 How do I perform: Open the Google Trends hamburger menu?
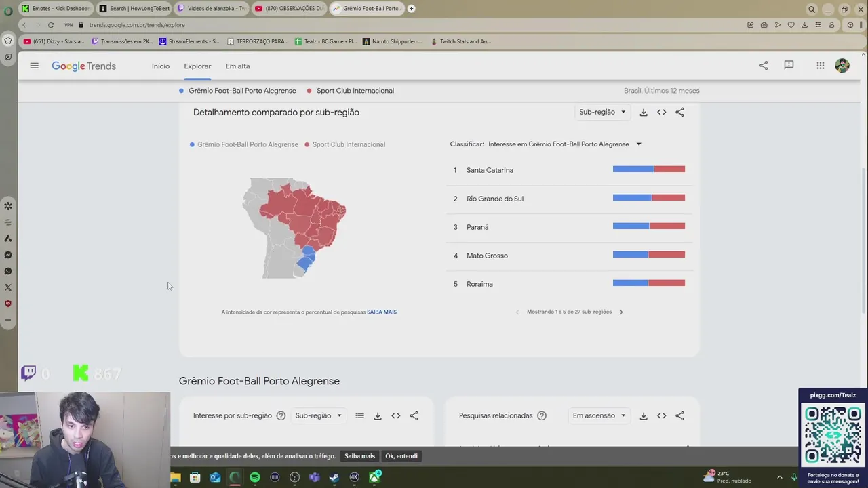pyautogui.click(x=34, y=66)
